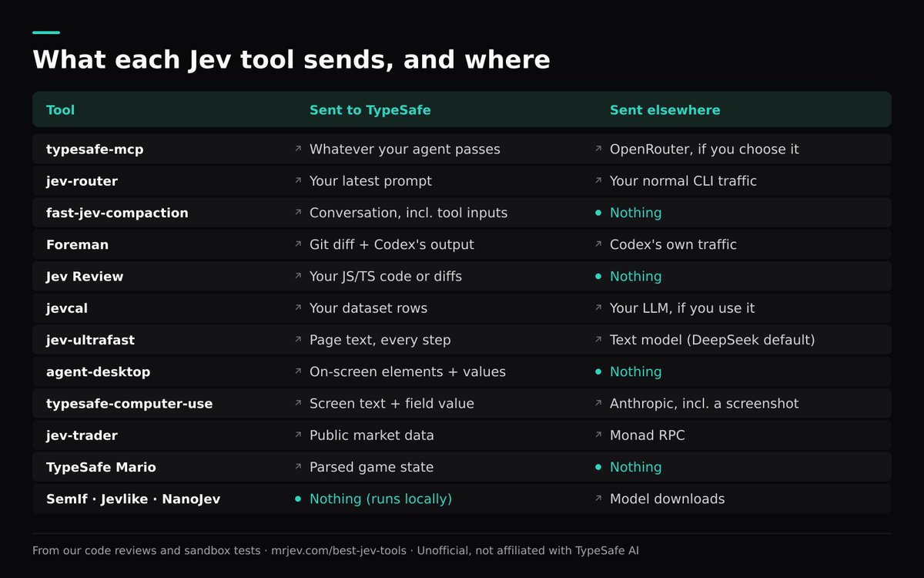The image size is (924, 578).
Task: Select the 'typesafe-mcp' tool name
Action: point(95,149)
